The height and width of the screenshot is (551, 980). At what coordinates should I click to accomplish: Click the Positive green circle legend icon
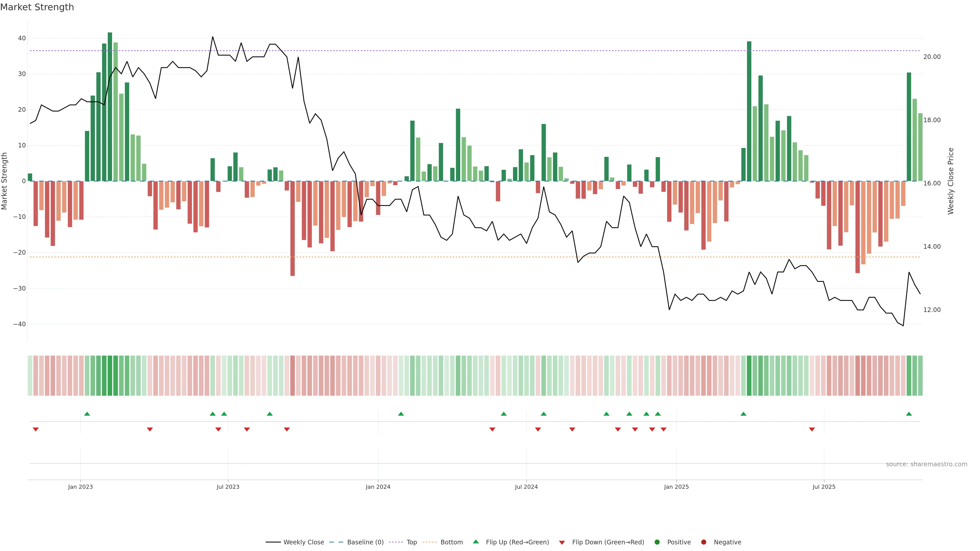pyautogui.click(x=657, y=542)
